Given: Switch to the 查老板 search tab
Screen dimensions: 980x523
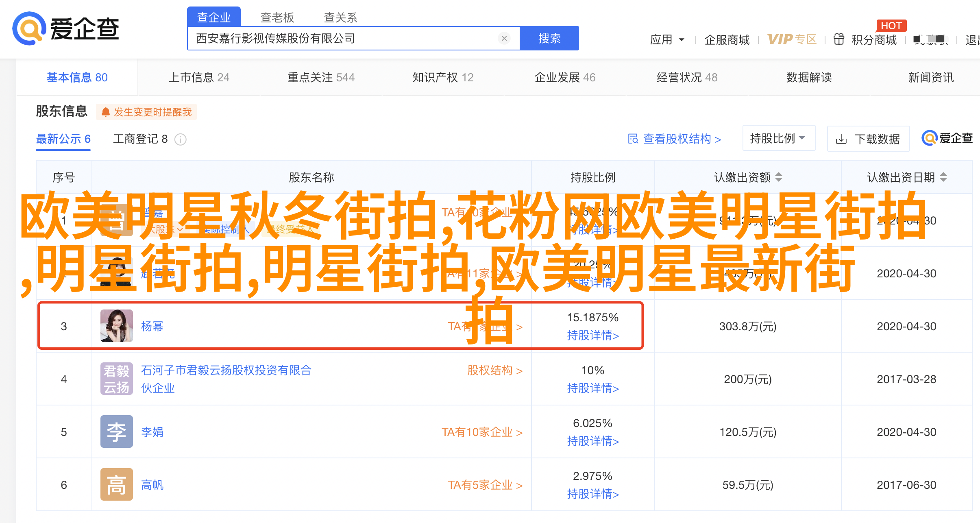Looking at the screenshot, I should pos(277,17).
